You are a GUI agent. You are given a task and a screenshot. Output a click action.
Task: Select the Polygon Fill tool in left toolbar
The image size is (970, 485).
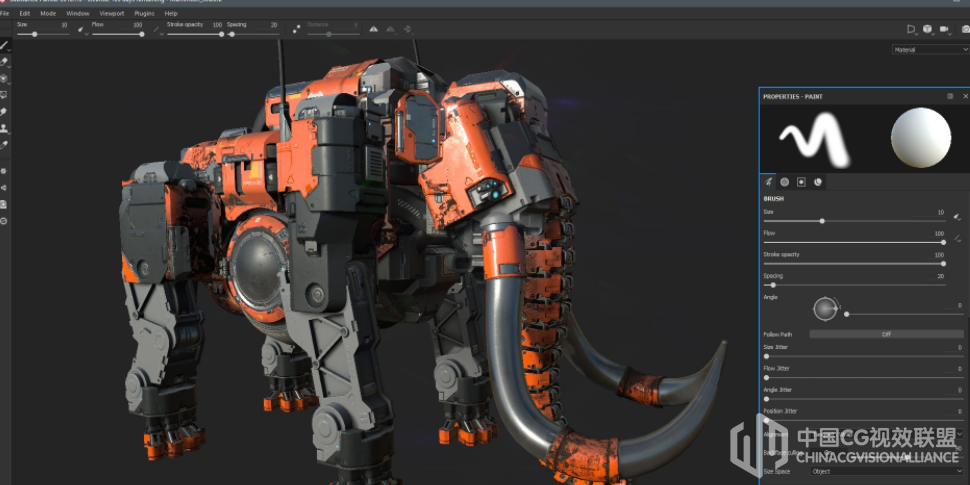4,95
